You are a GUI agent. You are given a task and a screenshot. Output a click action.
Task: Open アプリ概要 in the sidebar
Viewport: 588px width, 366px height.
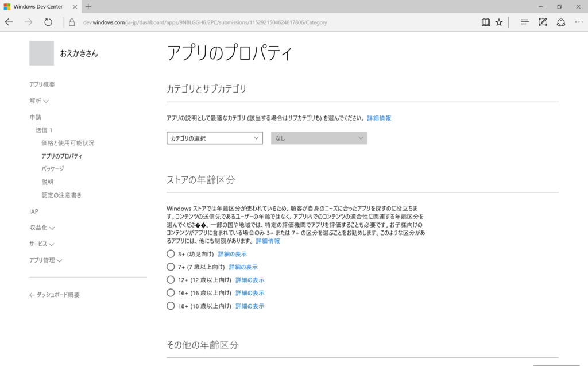point(42,84)
